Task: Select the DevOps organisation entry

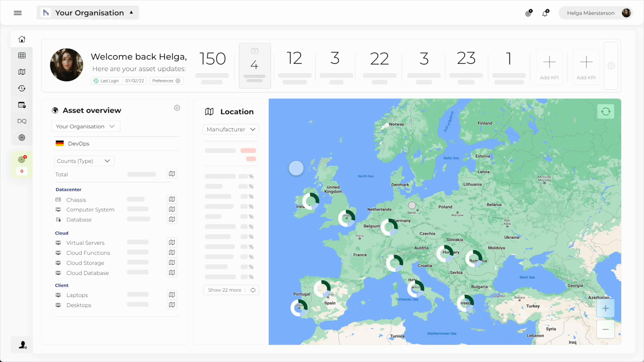Action: coord(78,143)
